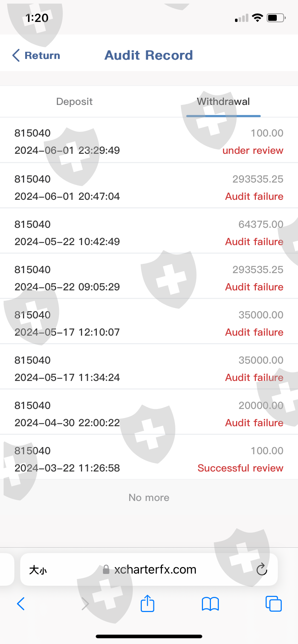Image resolution: width=298 pixels, height=644 pixels.
Task: Tap the Successful review status text
Action: 240,468
